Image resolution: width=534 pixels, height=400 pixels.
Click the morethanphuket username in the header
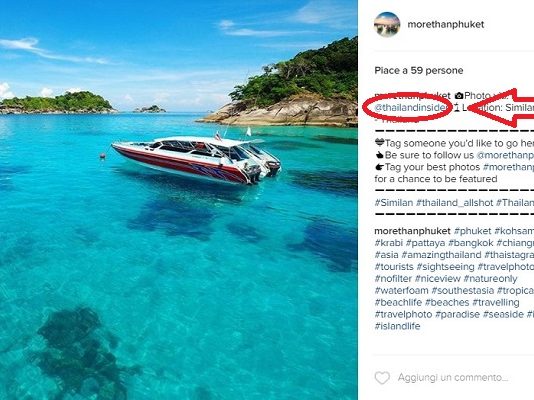[x=446, y=25]
